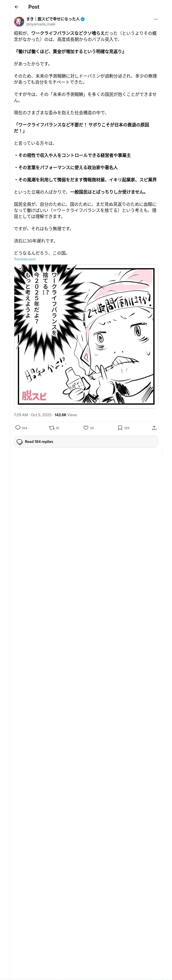Click the back arrow icon
172x980 pixels.
tap(16, 7)
